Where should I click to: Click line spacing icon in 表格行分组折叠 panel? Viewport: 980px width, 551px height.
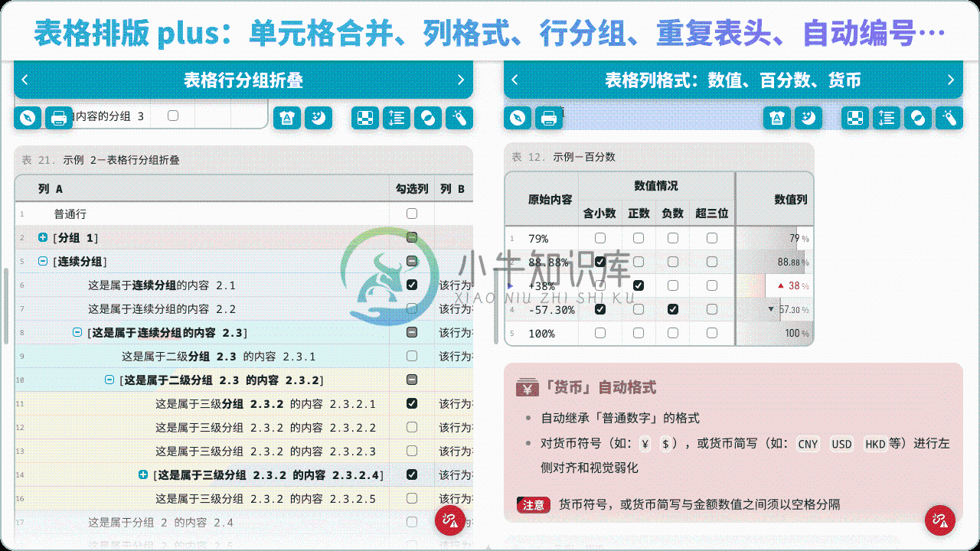coord(396,118)
